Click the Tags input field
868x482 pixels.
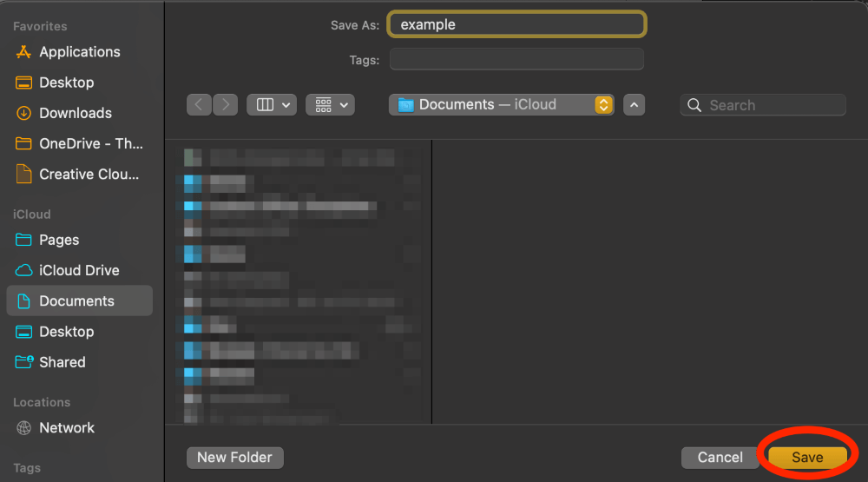[517, 59]
